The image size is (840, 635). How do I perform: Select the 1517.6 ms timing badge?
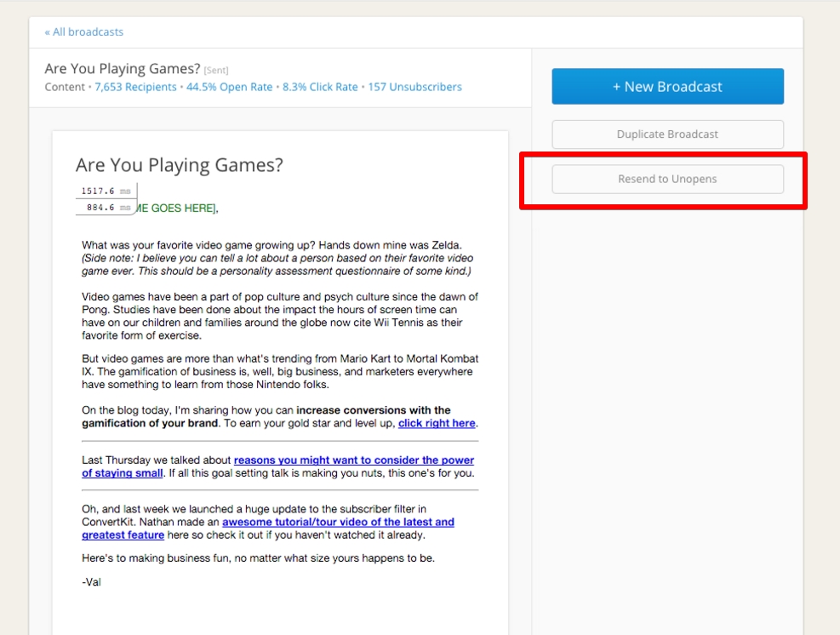pyautogui.click(x=106, y=191)
